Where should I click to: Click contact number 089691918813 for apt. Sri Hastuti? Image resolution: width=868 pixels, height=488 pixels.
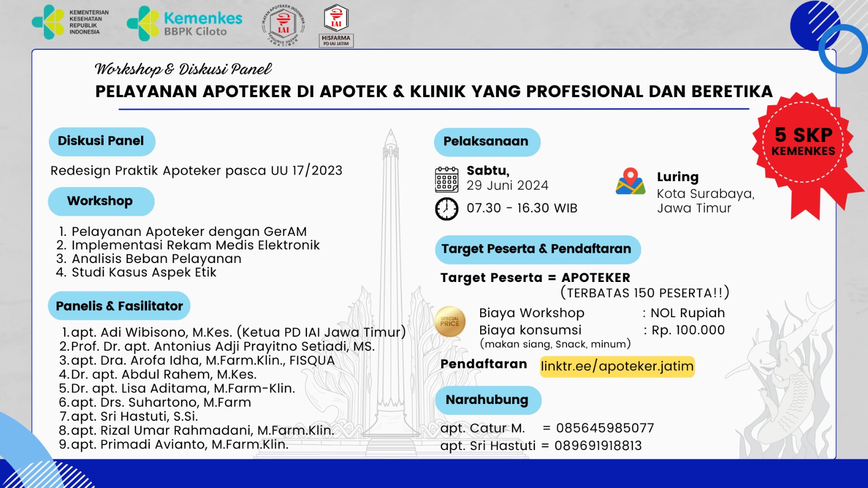point(598,446)
